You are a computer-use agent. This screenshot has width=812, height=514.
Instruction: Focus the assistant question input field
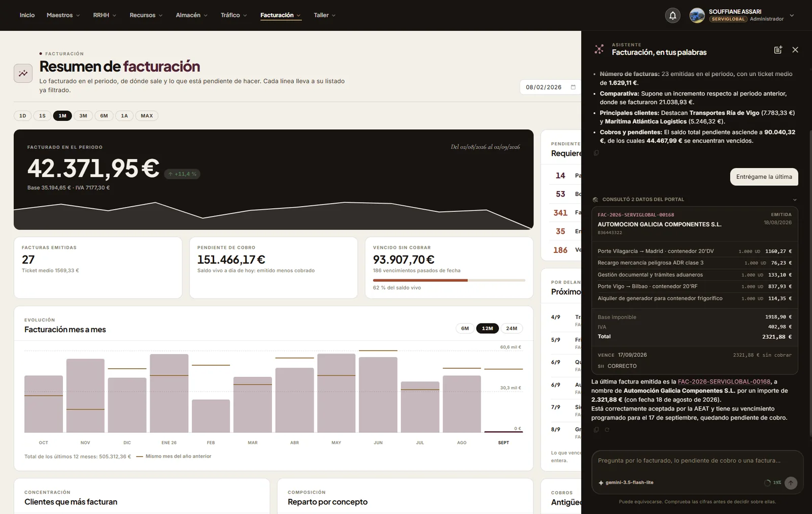coord(697,461)
